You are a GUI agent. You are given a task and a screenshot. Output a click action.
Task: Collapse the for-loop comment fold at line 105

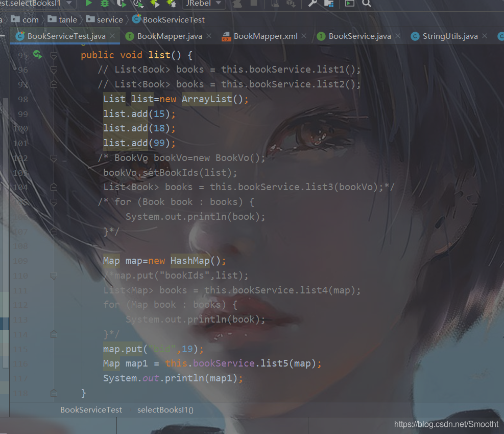pyautogui.click(x=54, y=202)
